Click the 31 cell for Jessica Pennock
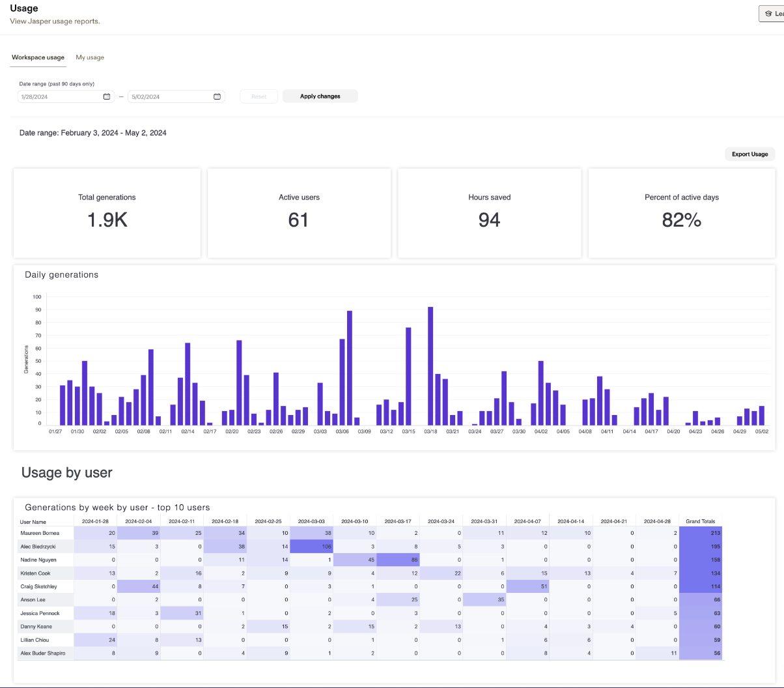This screenshot has width=784, height=688. coord(182,613)
